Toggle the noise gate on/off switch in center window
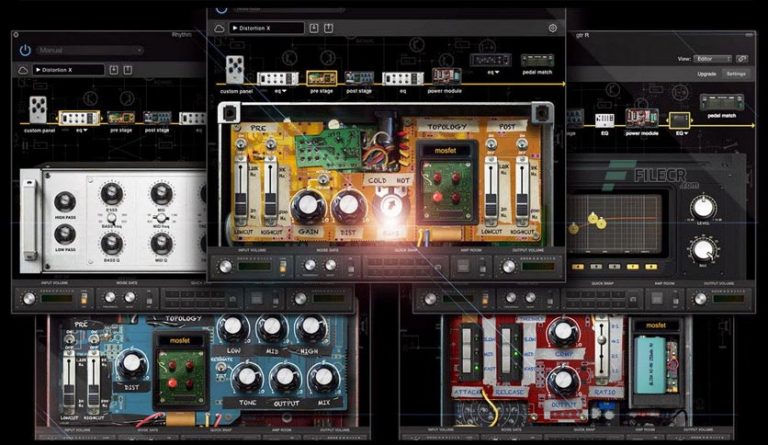Screen dimensions: 768x445 tap(351, 266)
